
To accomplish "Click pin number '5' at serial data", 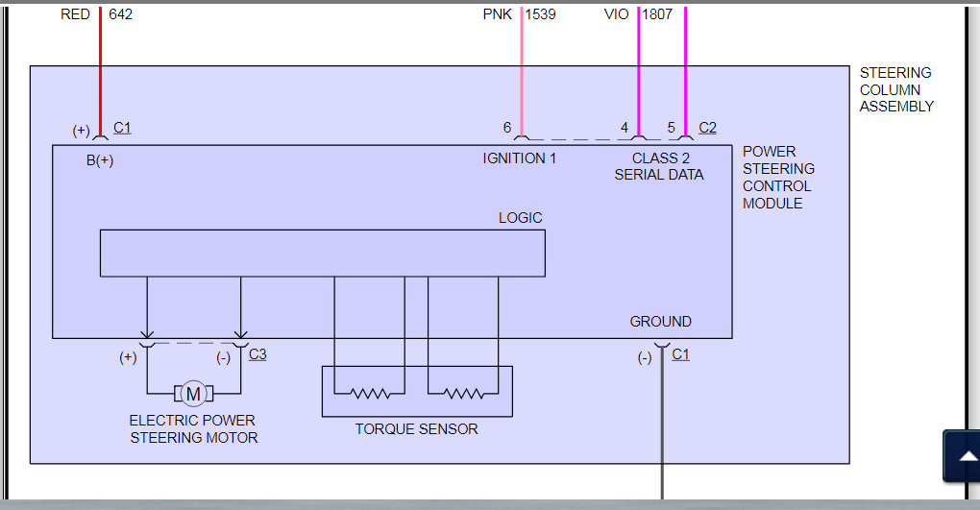I will pyautogui.click(x=671, y=128).
